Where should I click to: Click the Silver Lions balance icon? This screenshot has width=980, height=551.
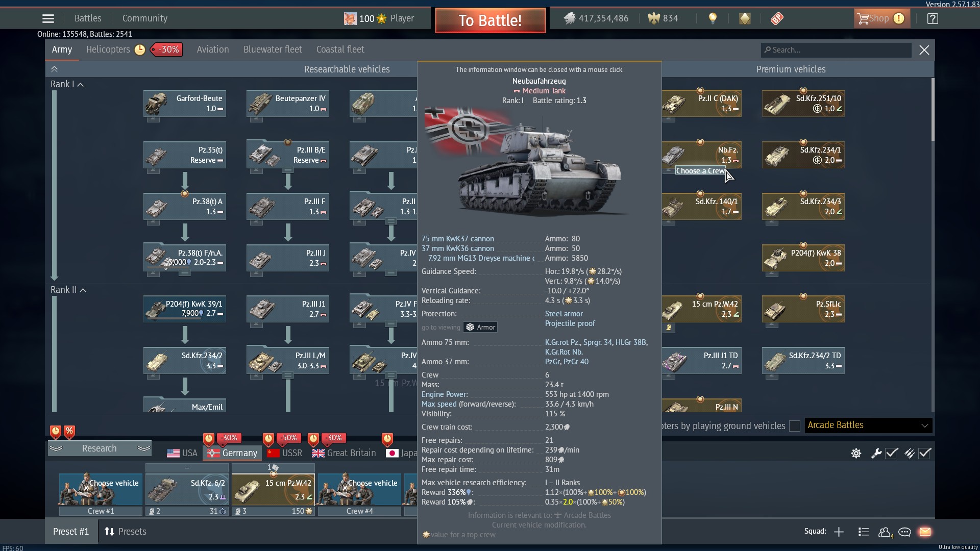(x=569, y=18)
